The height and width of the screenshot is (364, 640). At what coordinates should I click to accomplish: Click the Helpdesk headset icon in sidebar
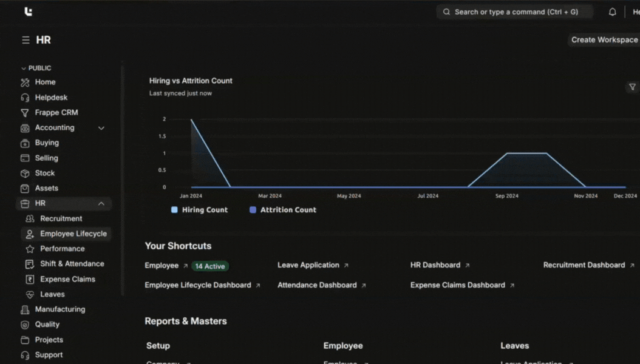point(25,98)
